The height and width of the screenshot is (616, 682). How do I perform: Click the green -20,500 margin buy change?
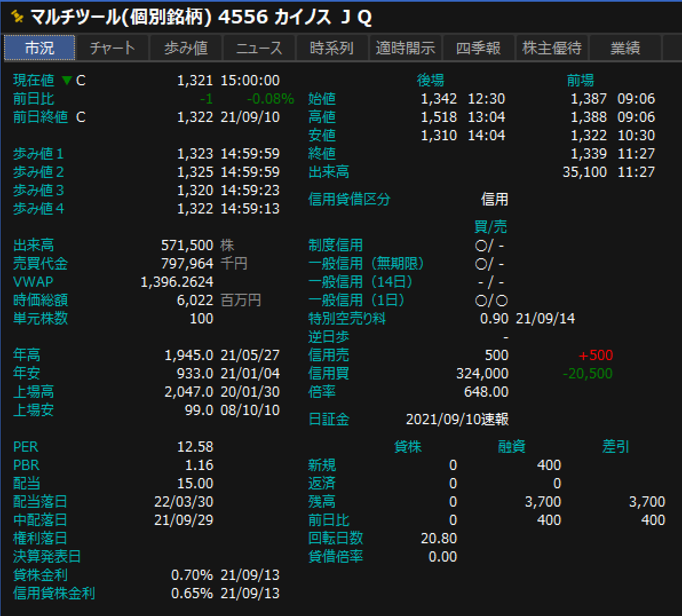click(x=587, y=374)
